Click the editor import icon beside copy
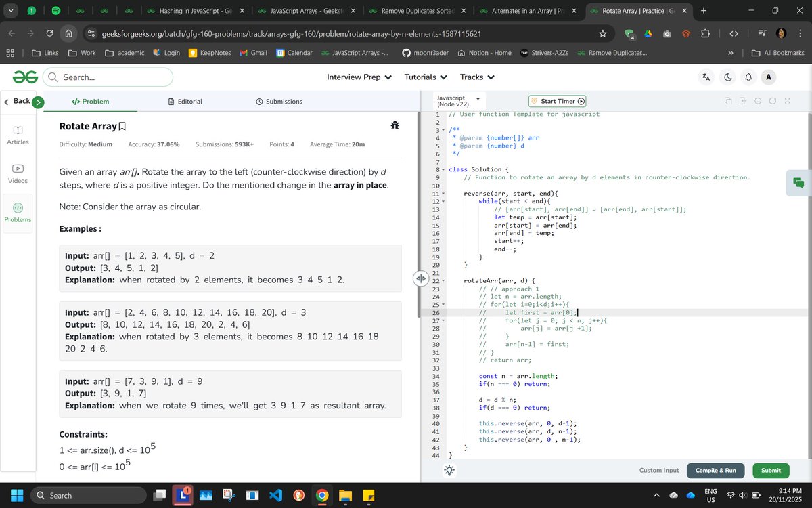This screenshot has height=508, width=812. (x=742, y=101)
